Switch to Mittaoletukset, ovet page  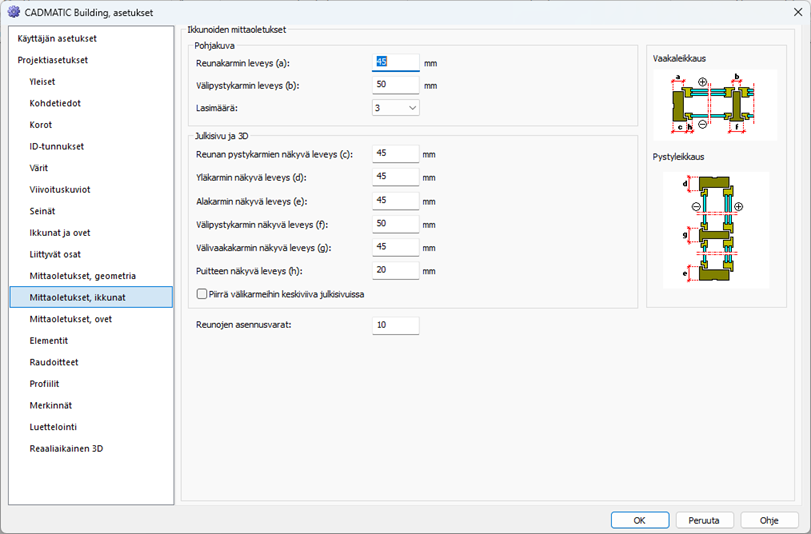73,319
